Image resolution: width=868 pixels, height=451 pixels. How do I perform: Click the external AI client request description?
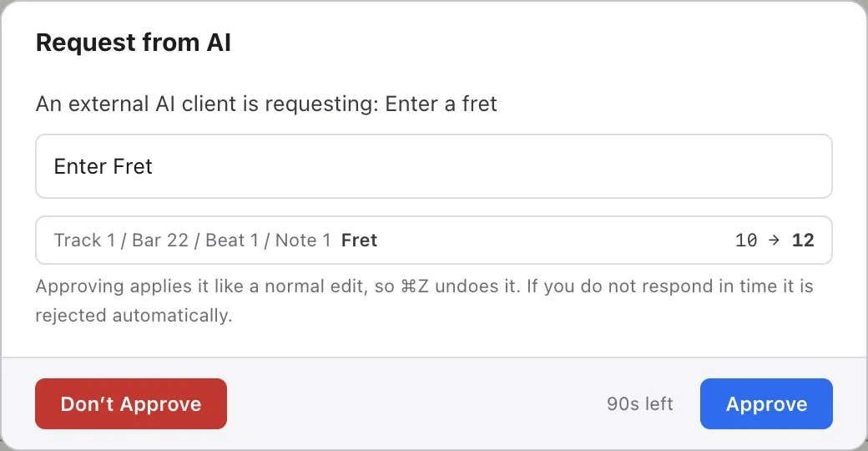(x=266, y=104)
